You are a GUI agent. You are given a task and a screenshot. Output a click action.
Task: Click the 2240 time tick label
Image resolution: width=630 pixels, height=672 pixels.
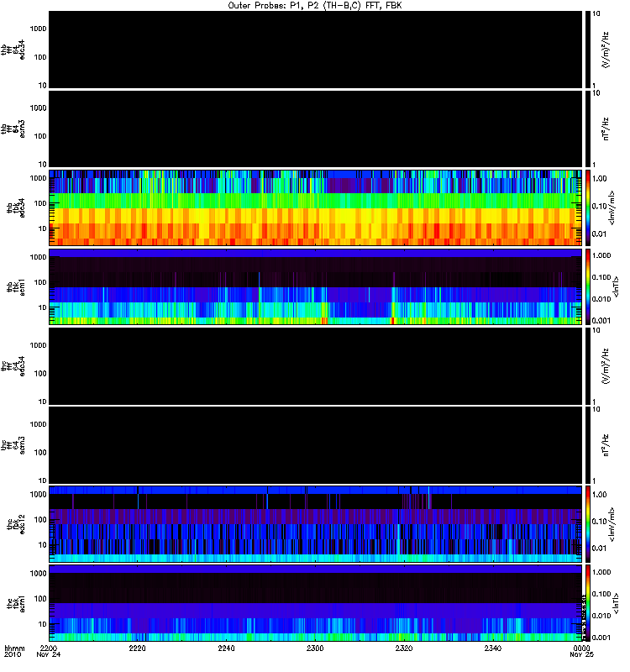(226, 648)
